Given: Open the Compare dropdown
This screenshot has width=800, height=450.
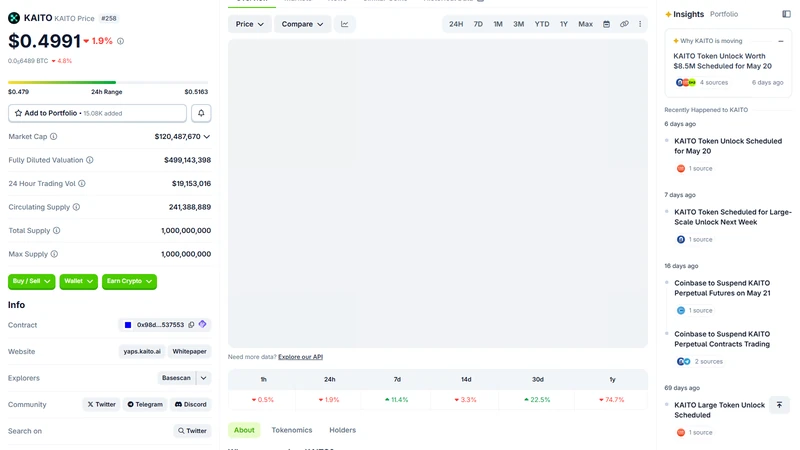Looking at the screenshot, I should click(x=303, y=24).
